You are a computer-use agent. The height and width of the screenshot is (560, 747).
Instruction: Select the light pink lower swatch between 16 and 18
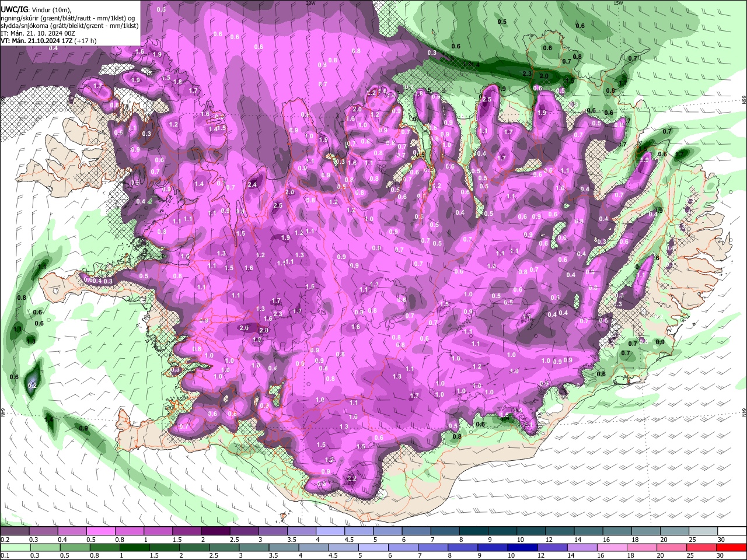coord(613,547)
